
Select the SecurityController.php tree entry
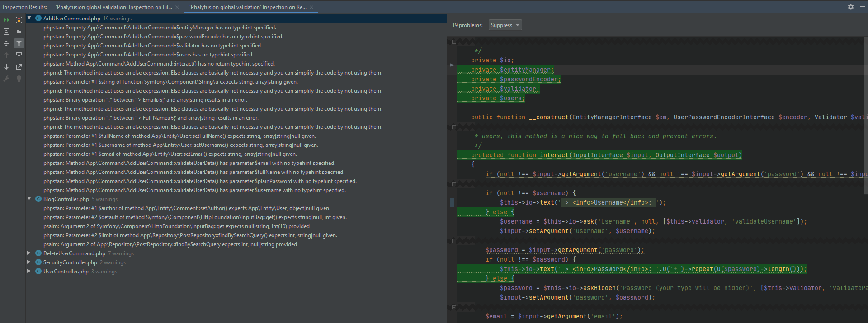70,262
